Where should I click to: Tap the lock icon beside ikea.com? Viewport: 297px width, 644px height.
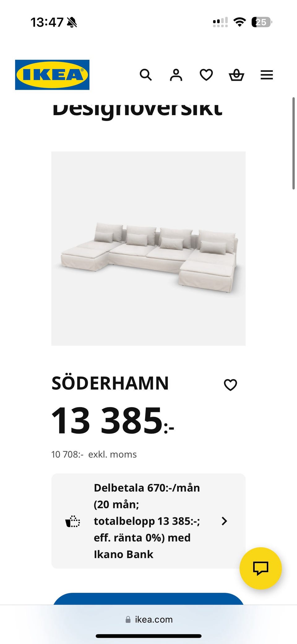[128, 620]
